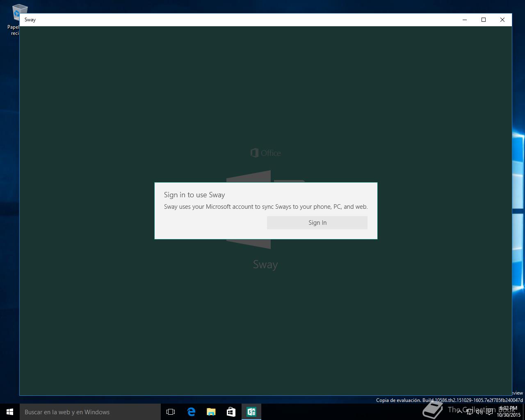
Task: Open Task View from the taskbar
Action: coord(171,412)
